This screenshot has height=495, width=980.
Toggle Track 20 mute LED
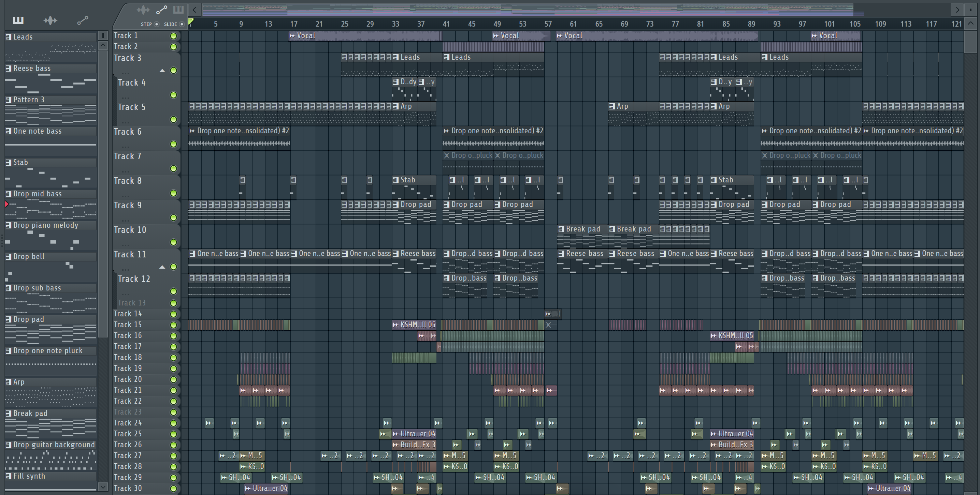[173, 379]
